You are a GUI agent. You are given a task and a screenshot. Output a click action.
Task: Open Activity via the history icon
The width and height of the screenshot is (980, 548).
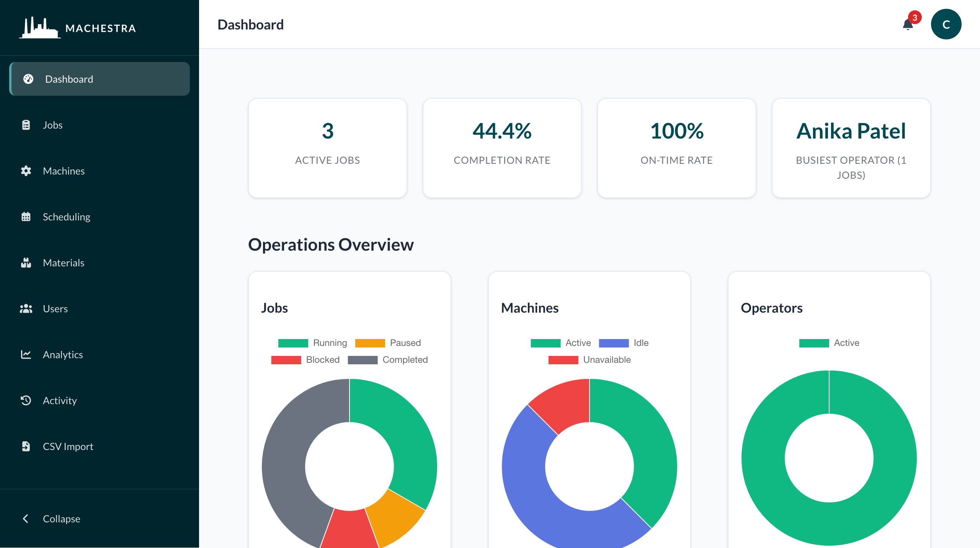26,400
